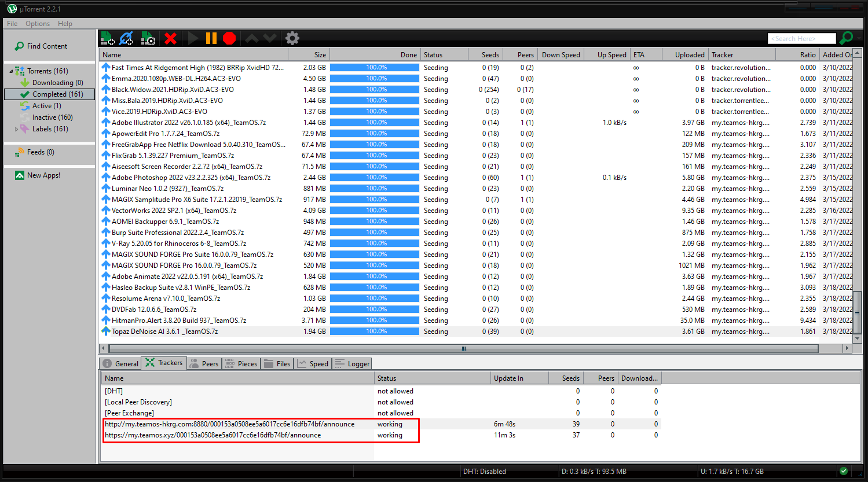The image size is (868, 482).
Task: Select VectorWorks 2022 SP2.1 torrent row
Action: [x=475, y=211]
